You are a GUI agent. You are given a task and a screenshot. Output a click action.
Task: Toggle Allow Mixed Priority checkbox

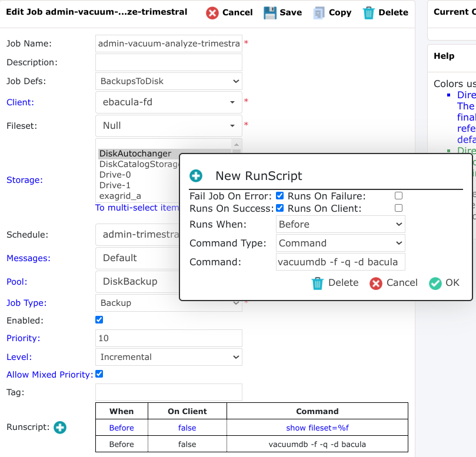coord(99,374)
